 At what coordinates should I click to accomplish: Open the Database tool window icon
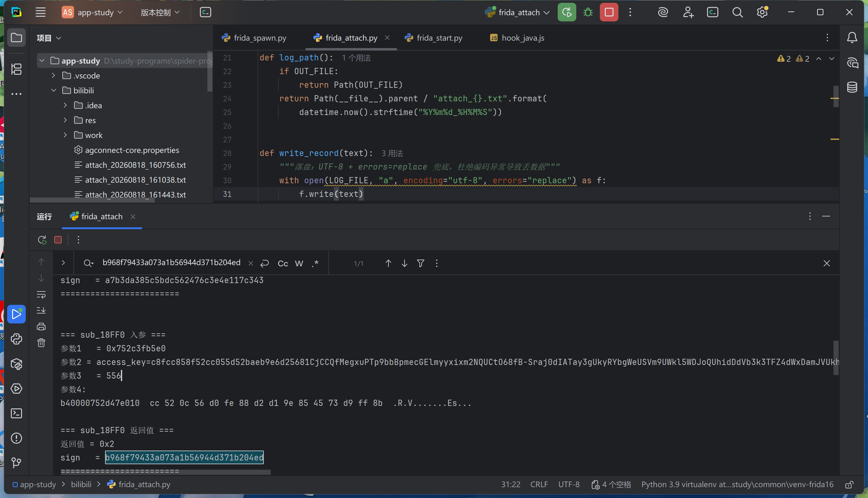point(852,87)
